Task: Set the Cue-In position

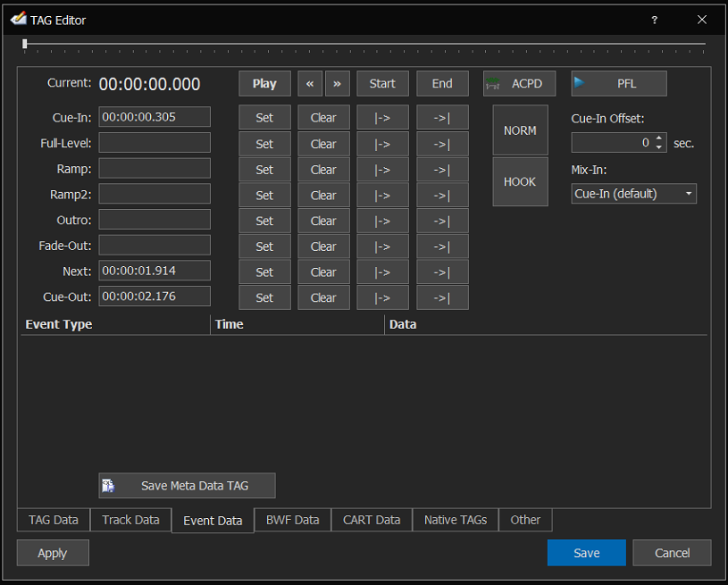Action: (x=264, y=118)
